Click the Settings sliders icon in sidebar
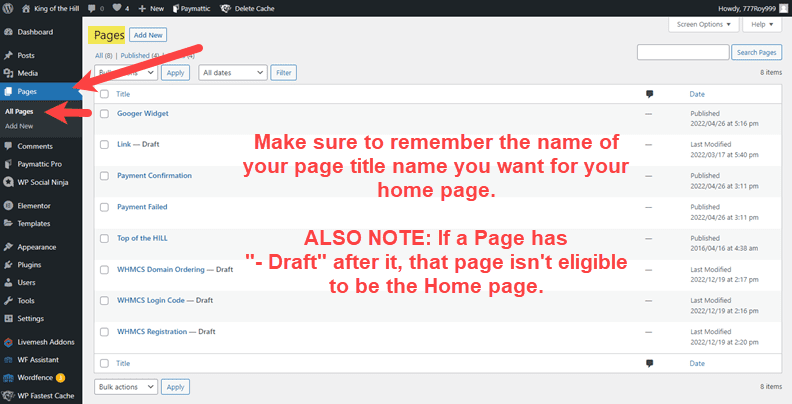Image resolution: width=792 pixels, height=404 pixels. tap(8, 318)
